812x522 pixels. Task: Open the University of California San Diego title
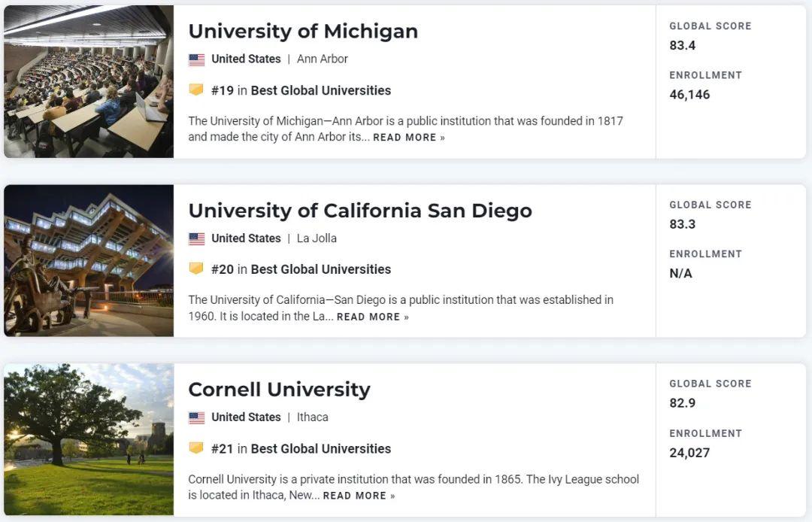coord(359,211)
